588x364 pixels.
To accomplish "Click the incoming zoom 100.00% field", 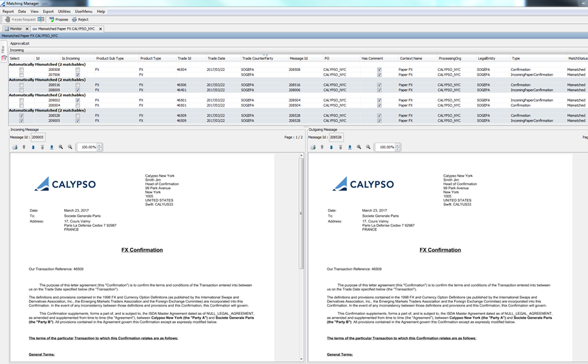I will (x=87, y=147).
